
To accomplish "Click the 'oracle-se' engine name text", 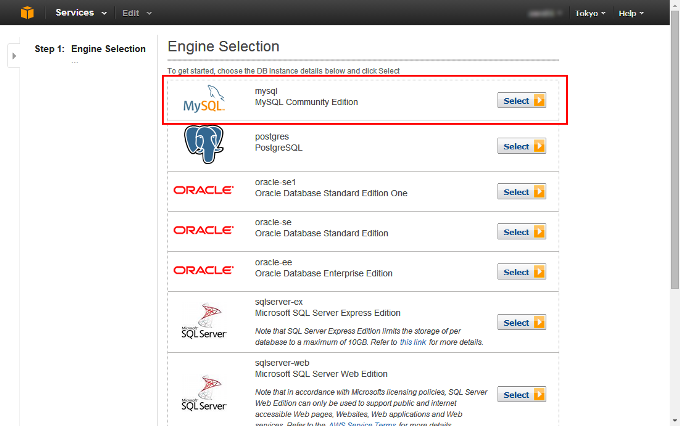I will tap(273, 222).
